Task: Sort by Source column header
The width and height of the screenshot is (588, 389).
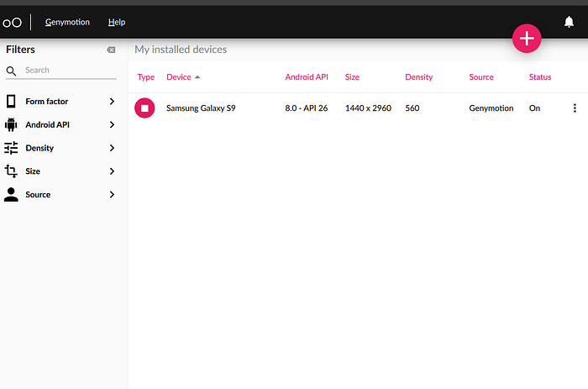Action: pos(481,77)
